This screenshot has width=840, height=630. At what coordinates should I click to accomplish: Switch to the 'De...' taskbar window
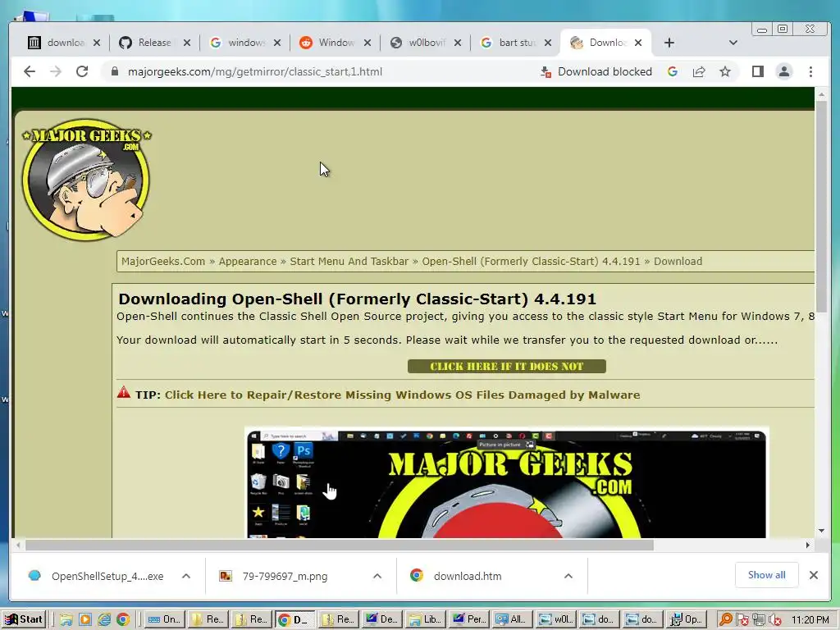tap(382, 620)
